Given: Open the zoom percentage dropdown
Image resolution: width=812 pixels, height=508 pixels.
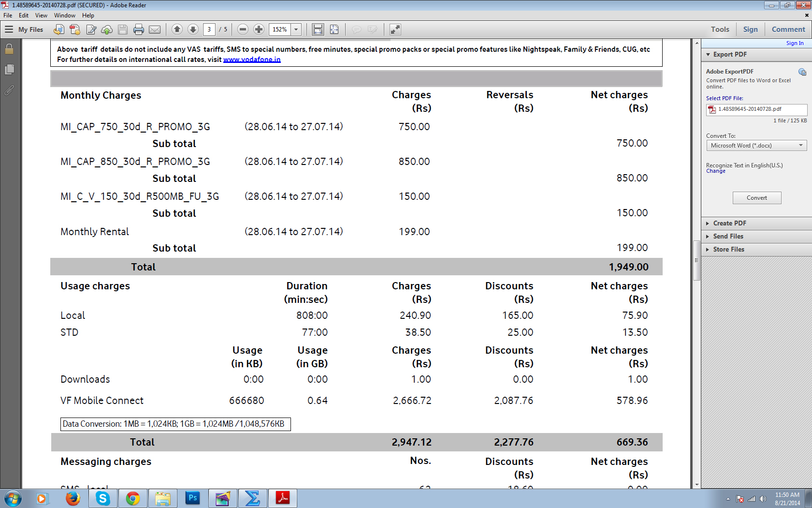Looking at the screenshot, I should (296, 30).
